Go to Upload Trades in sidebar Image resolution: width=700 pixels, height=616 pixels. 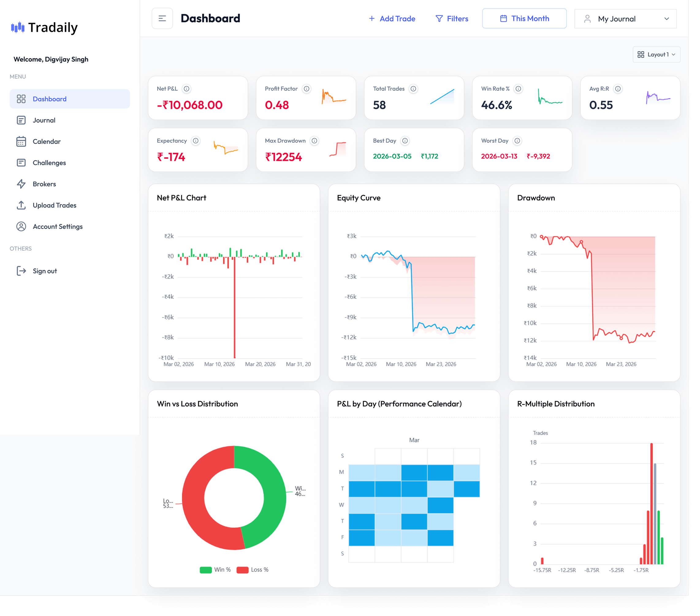coord(54,205)
